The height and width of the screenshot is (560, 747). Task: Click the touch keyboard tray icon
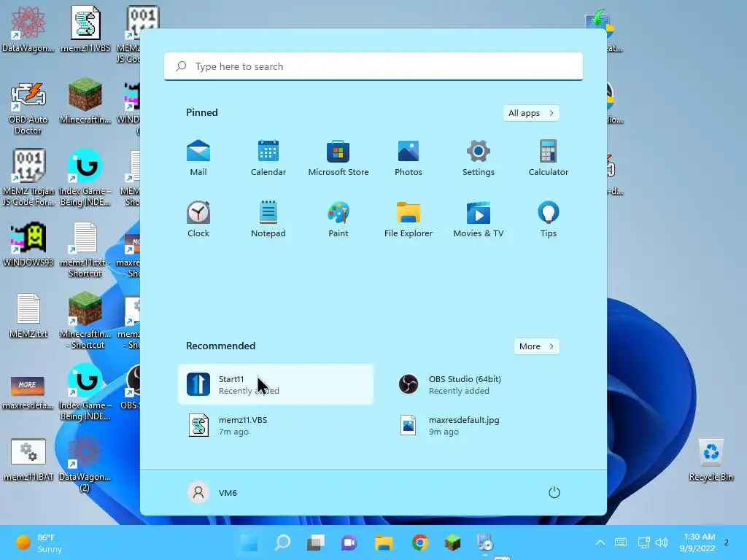[x=621, y=542]
